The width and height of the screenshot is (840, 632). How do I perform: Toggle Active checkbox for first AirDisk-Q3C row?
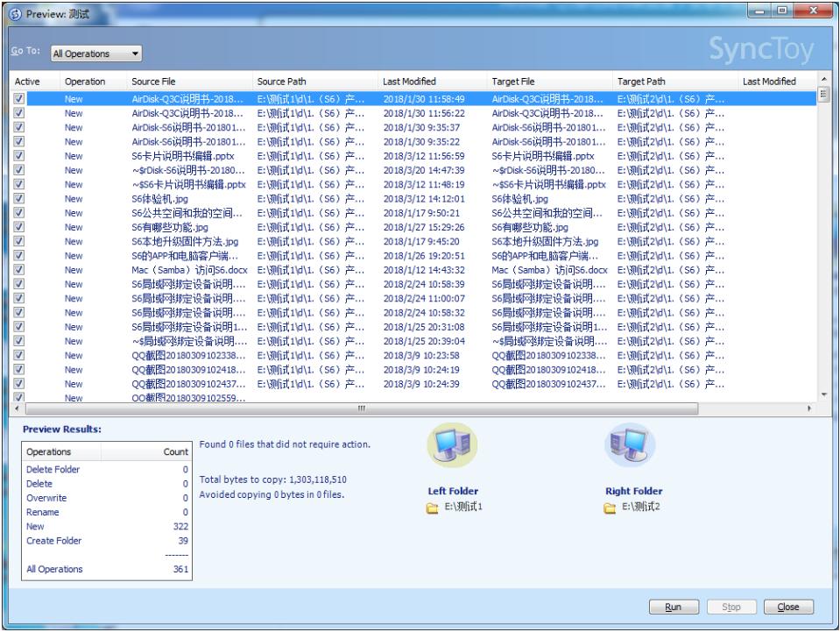pyautogui.click(x=19, y=99)
